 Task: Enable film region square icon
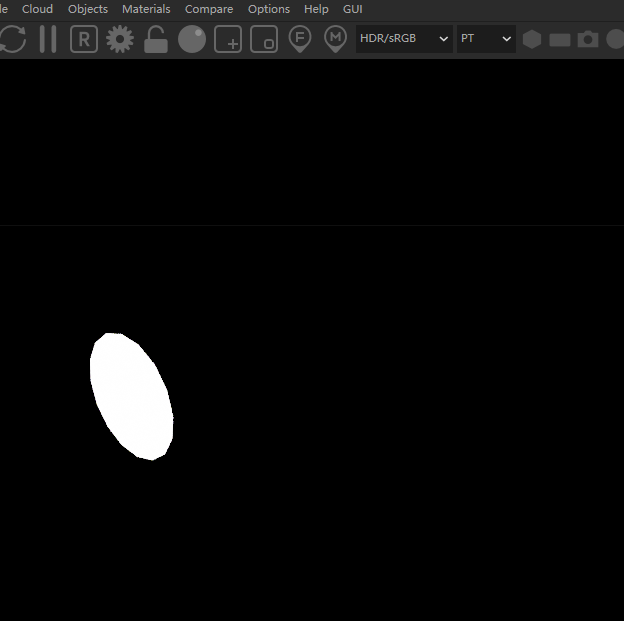click(264, 39)
